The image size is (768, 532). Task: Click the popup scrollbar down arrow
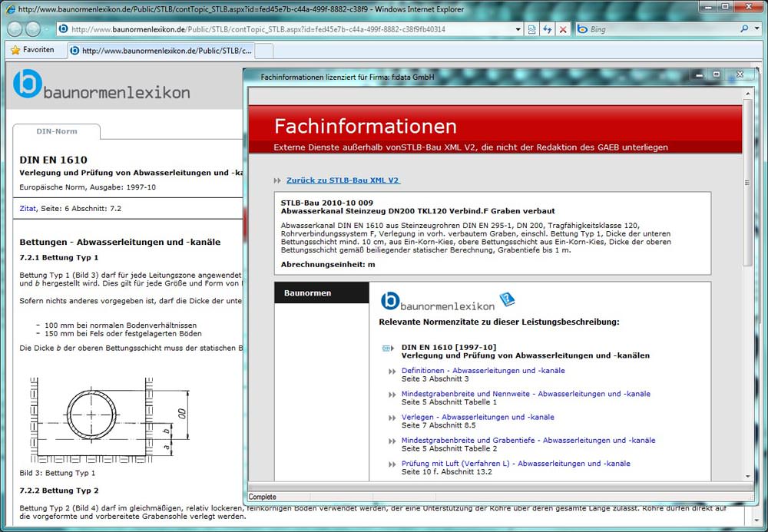click(x=747, y=476)
